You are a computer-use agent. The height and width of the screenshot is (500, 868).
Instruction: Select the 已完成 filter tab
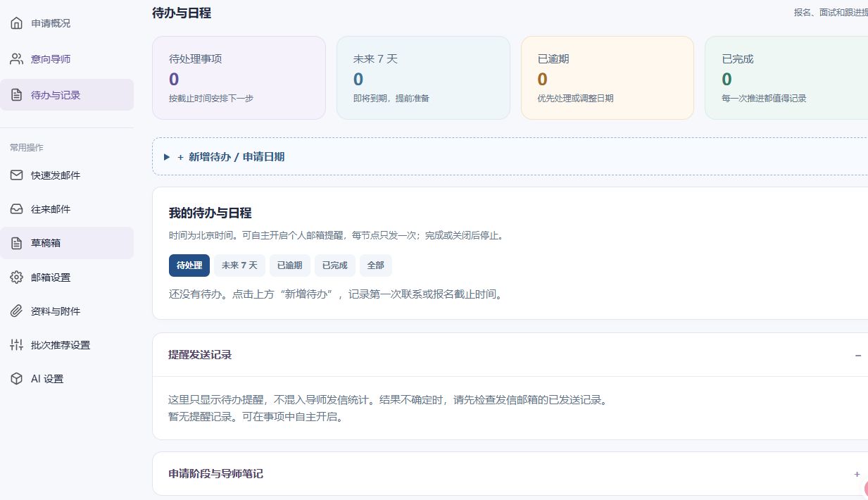[x=334, y=265]
